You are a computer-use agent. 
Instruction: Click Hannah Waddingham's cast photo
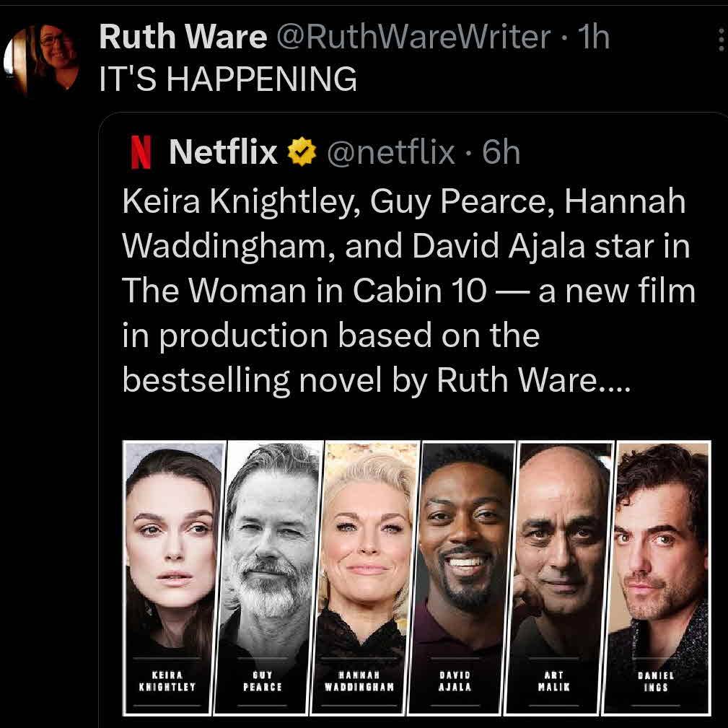369,548
